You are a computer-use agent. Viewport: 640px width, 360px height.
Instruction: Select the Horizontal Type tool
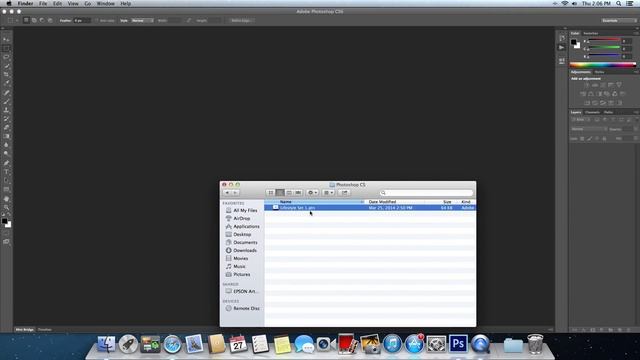coord(6,172)
